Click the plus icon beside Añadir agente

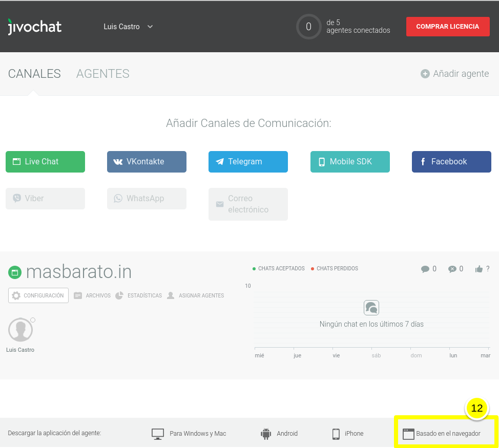coord(425,74)
